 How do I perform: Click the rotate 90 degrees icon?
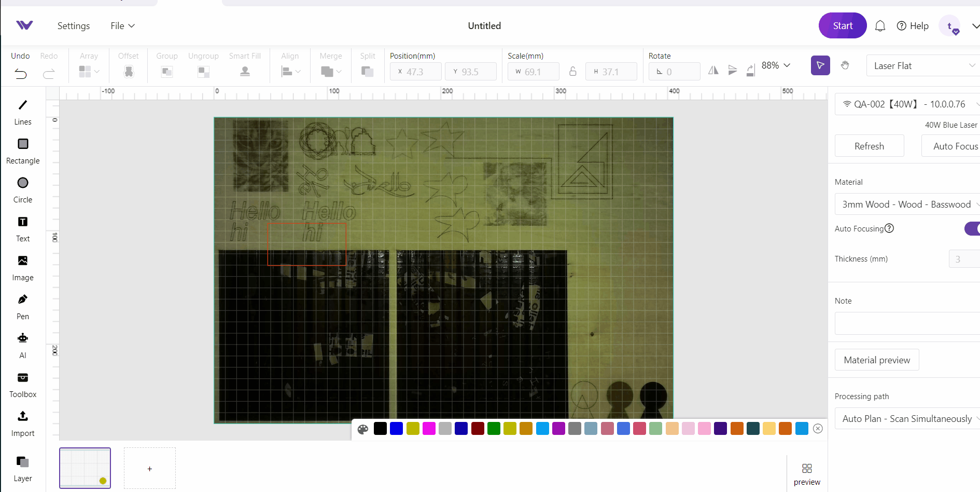[750, 70]
